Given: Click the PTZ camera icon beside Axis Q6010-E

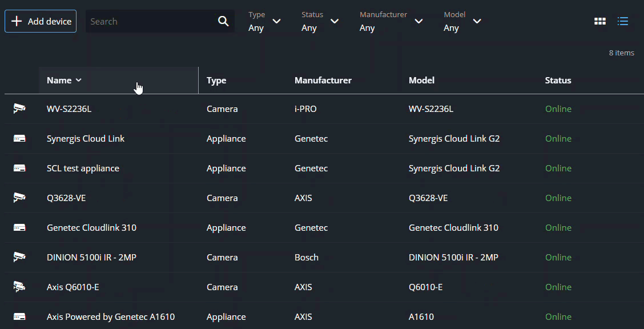Looking at the screenshot, I should click(x=19, y=287).
